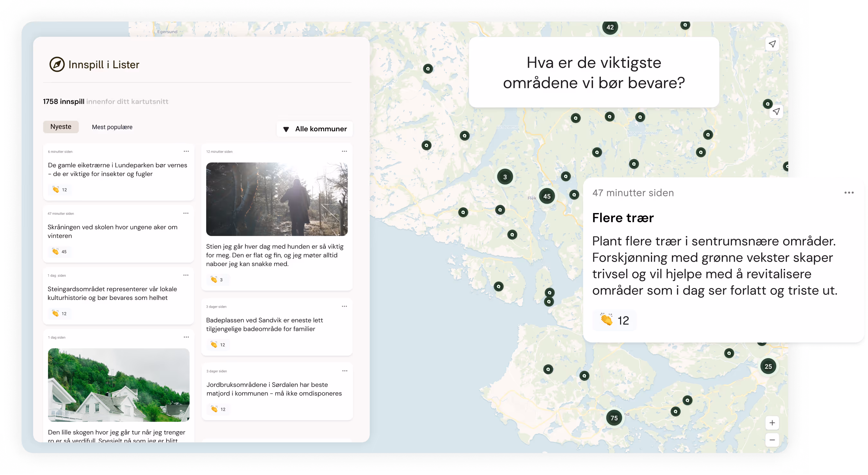Applaud the Badeplassen ved Sandvik post
Image resolution: width=868 pixels, height=475 pixels.
(x=214, y=345)
